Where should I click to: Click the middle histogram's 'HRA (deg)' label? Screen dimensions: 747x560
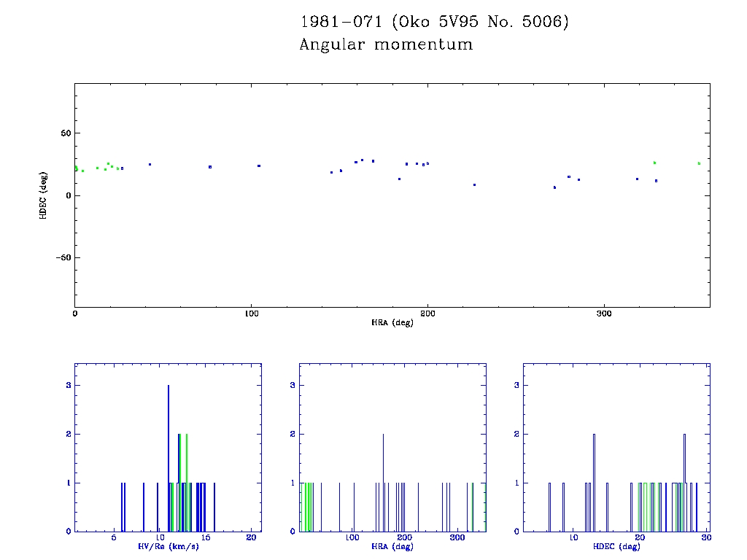click(392, 546)
